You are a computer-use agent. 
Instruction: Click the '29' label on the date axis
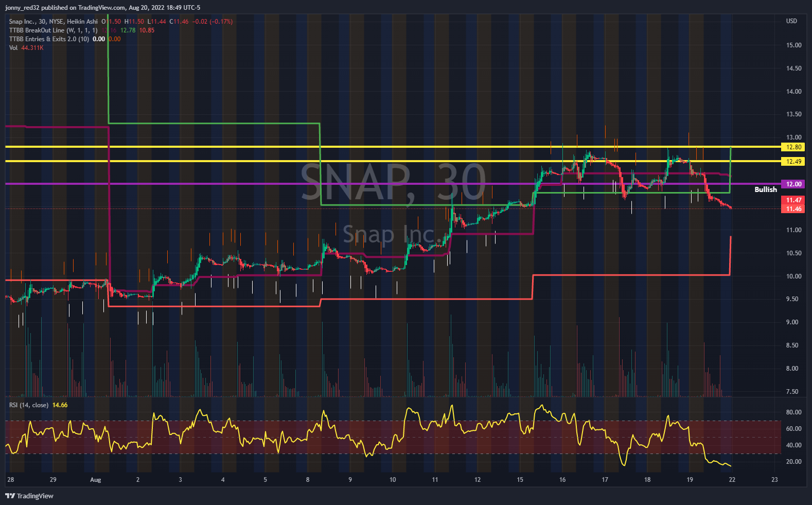(53, 480)
